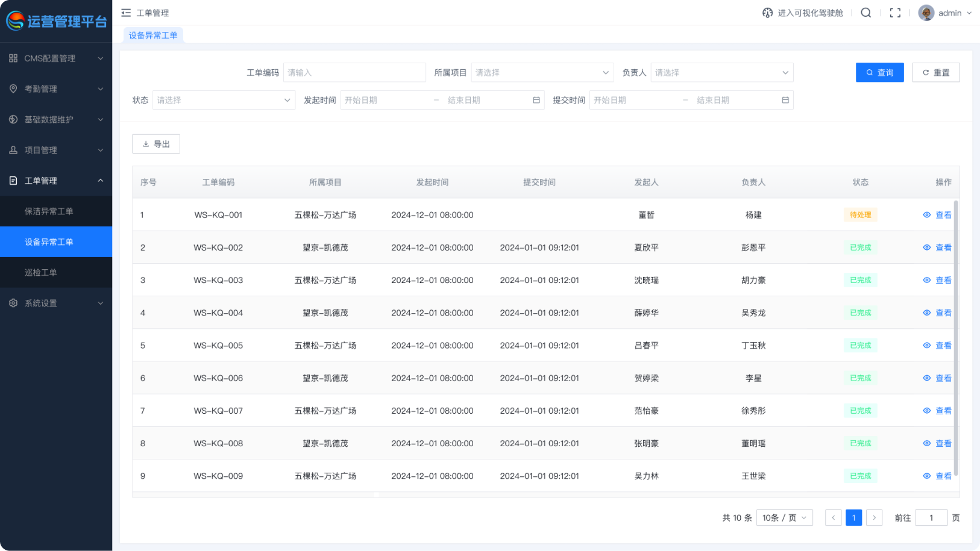Viewport: 980px width, 551px height.
Task: Click eye icon for WS-KQ-005 row
Action: [927, 345]
